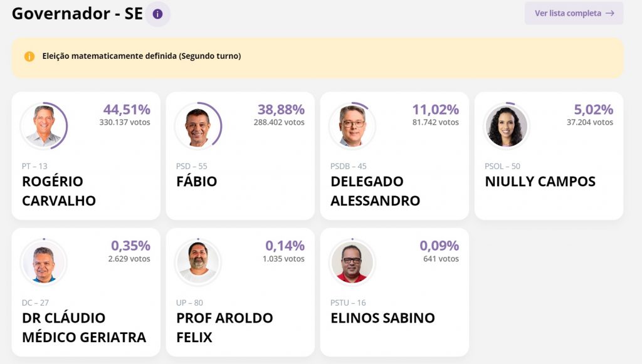Open the ROGÉRIO CARVALHO candidate name
The width and height of the screenshot is (642, 364).
click(59, 191)
